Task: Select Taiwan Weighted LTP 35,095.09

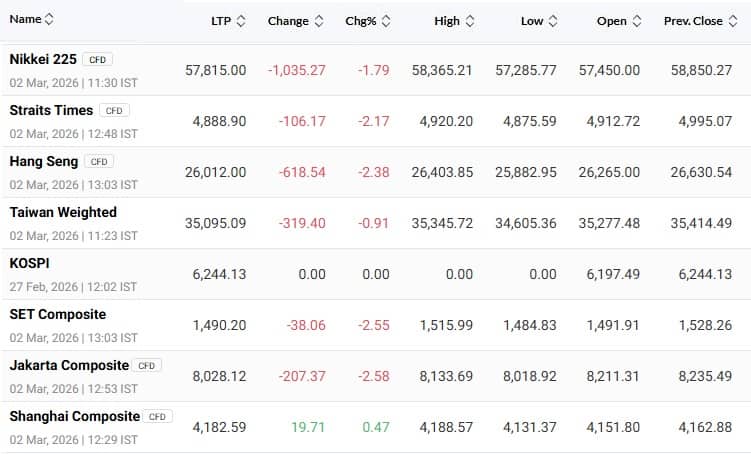Action: [x=216, y=223]
